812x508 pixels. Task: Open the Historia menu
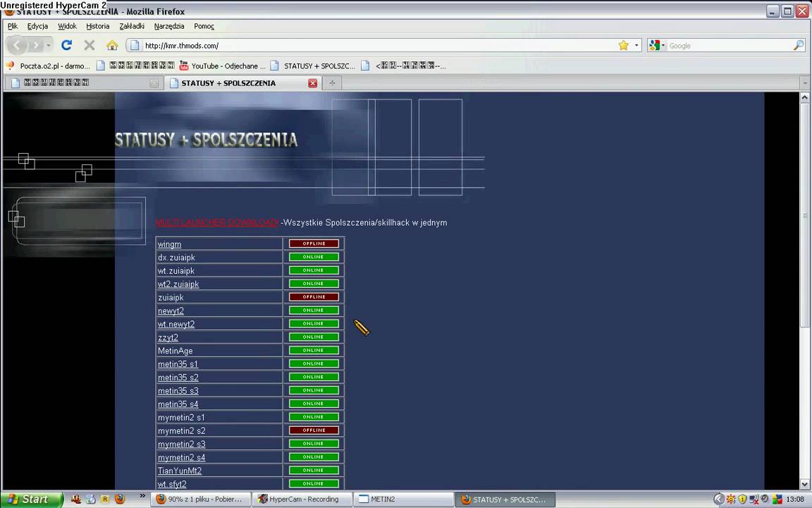pos(97,26)
